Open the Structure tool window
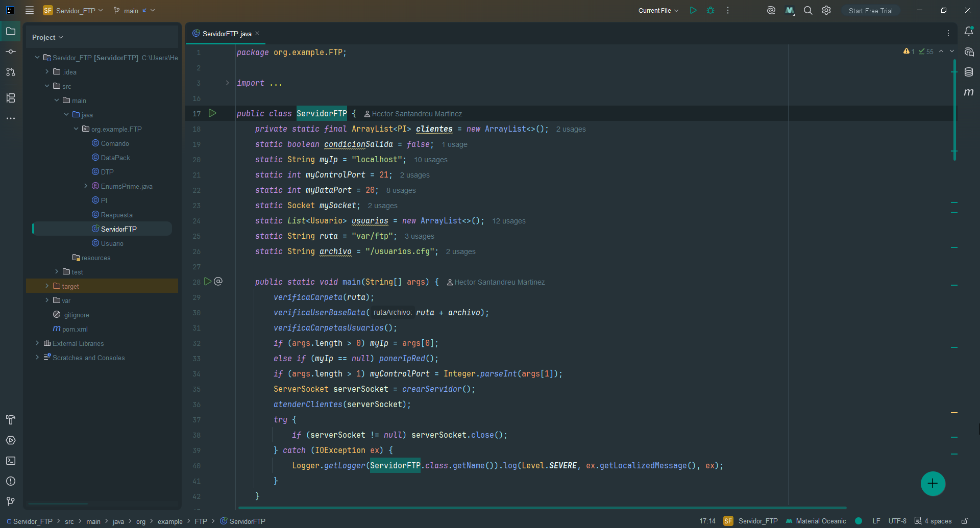The width and height of the screenshot is (980, 528). click(x=11, y=98)
